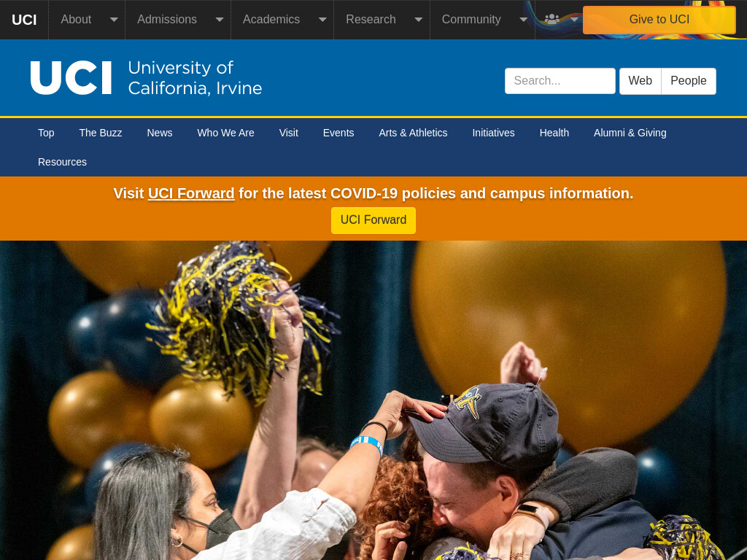This screenshot has height=560, width=747.
Task: Follow the underlined UCI Forward link
Action: (191, 193)
